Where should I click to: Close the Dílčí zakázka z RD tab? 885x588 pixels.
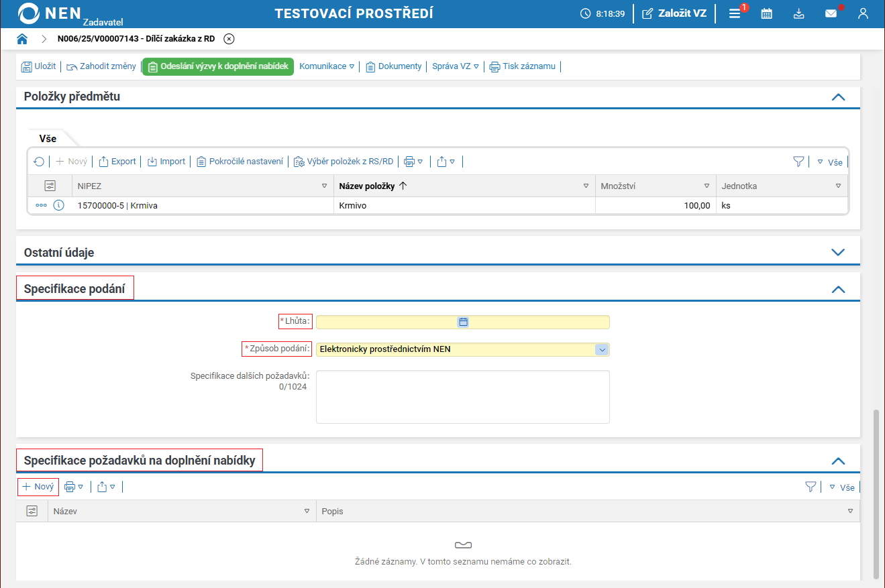[x=229, y=39]
